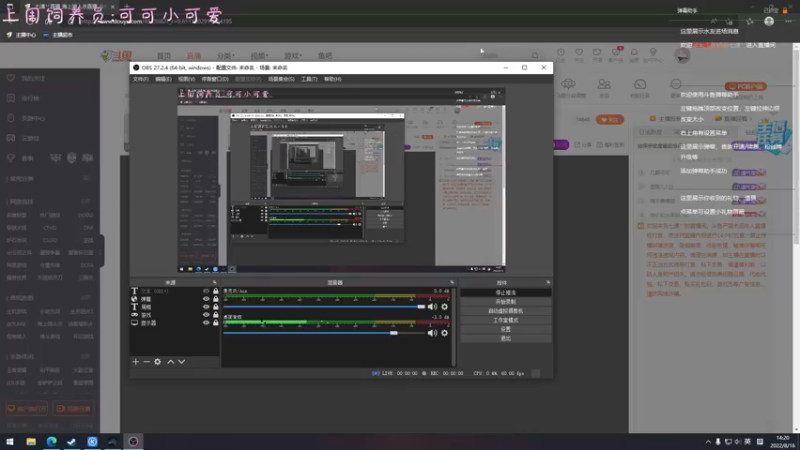Go to 鱼吧 on Douyu navigation

[x=325, y=56]
